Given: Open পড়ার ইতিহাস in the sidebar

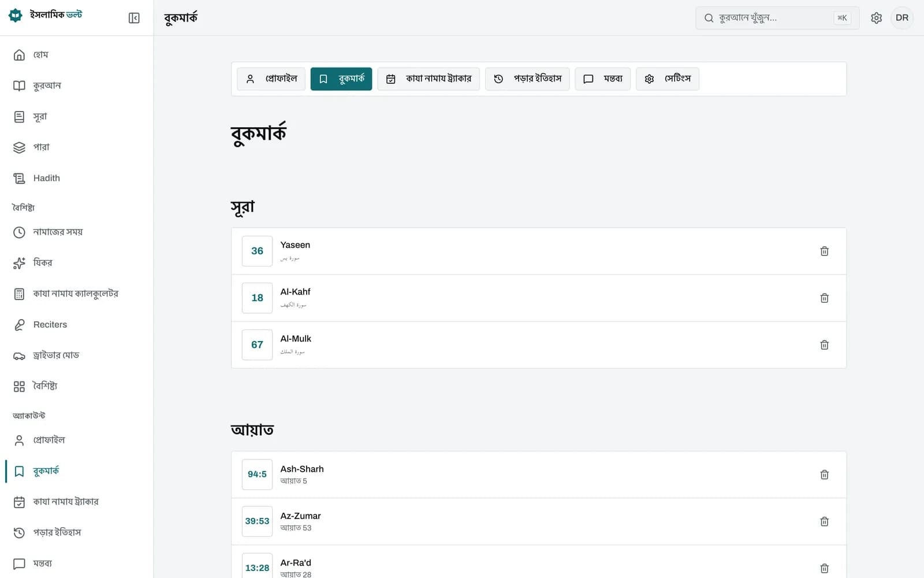Looking at the screenshot, I should [x=77, y=533].
